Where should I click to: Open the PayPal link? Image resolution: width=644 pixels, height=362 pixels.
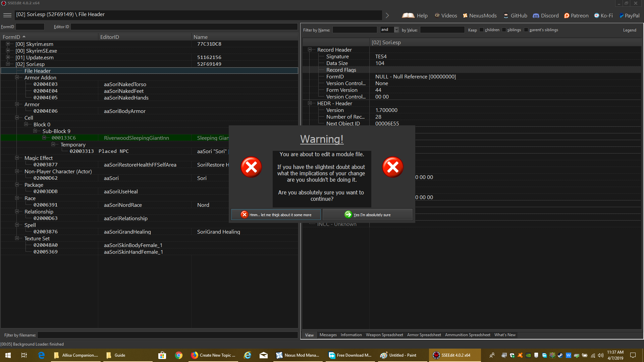tap(629, 15)
